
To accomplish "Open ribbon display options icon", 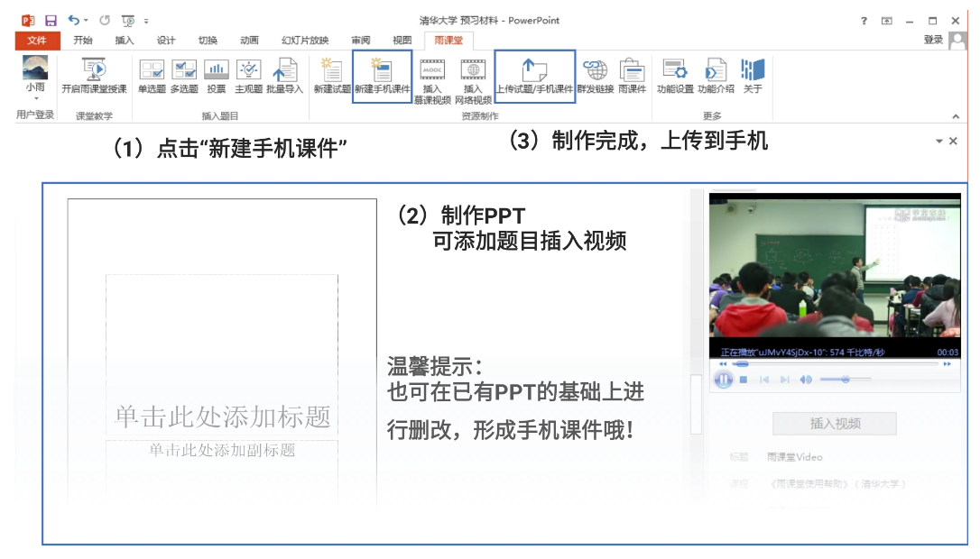I will (887, 21).
